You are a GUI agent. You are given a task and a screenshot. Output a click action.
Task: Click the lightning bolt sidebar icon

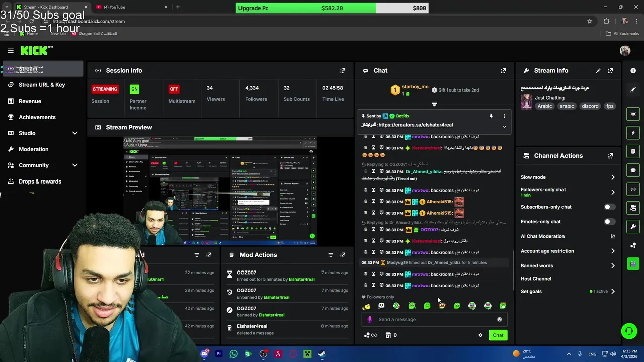coord(633,133)
